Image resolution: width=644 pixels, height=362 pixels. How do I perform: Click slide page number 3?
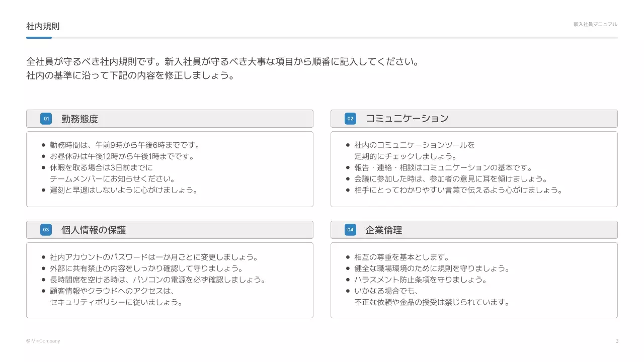click(x=617, y=341)
